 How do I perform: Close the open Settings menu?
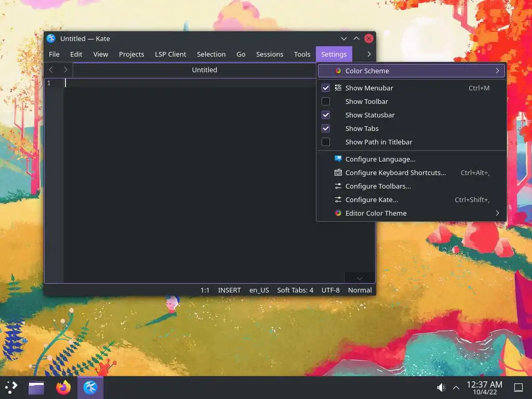pyautogui.click(x=334, y=54)
